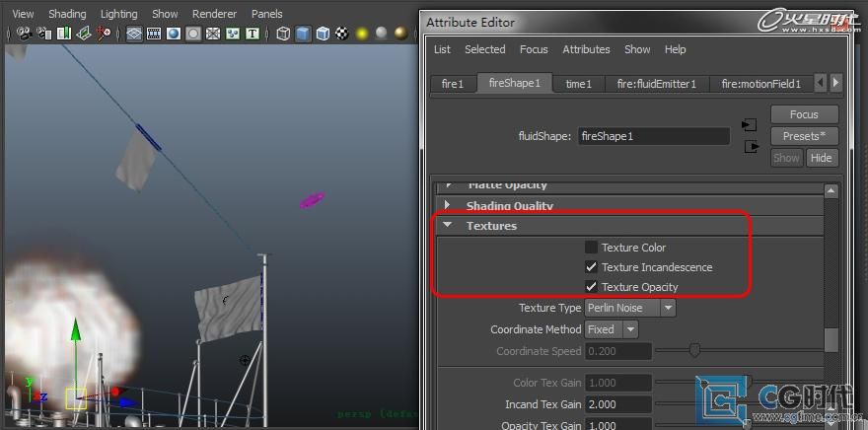Screen dimensions: 868x430
Task: Click the Select Camera icon in the viewport toolbar
Action: (24, 34)
